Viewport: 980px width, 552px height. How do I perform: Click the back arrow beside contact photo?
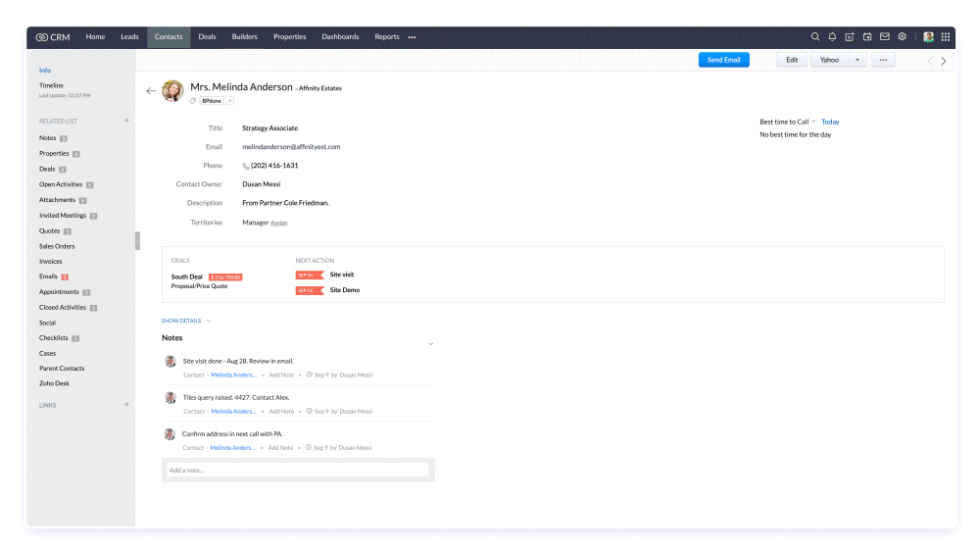[151, 91]
